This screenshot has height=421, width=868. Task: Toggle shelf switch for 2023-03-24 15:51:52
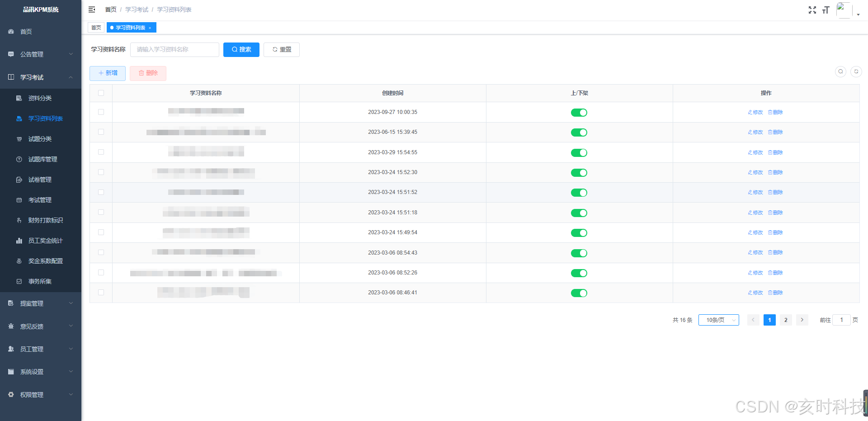579,193
